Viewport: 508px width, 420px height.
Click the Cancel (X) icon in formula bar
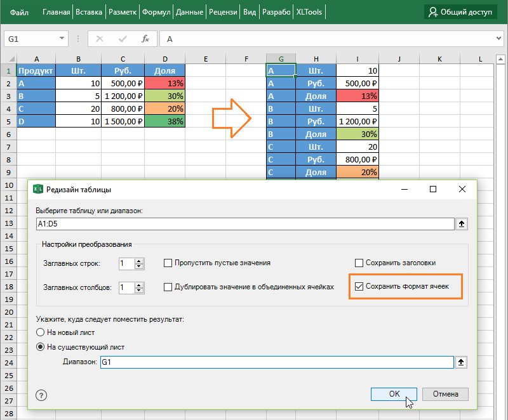pyautogui.click(x=99, y=38)
